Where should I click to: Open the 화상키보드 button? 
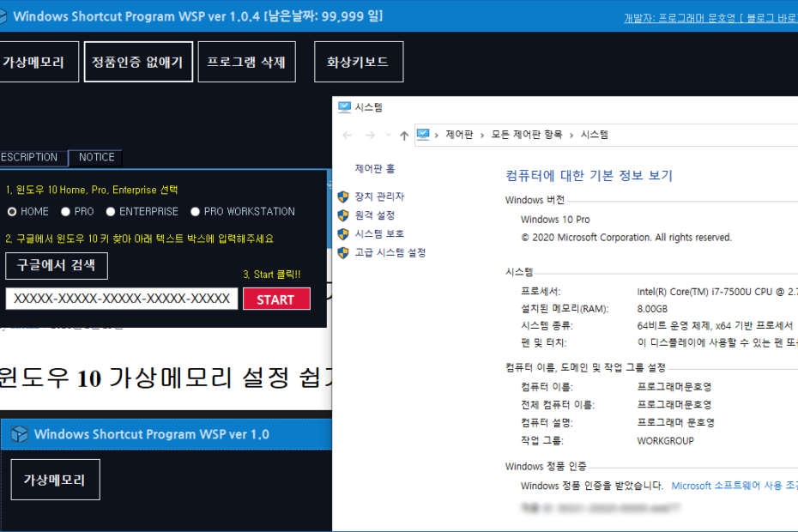coord(359,62)
